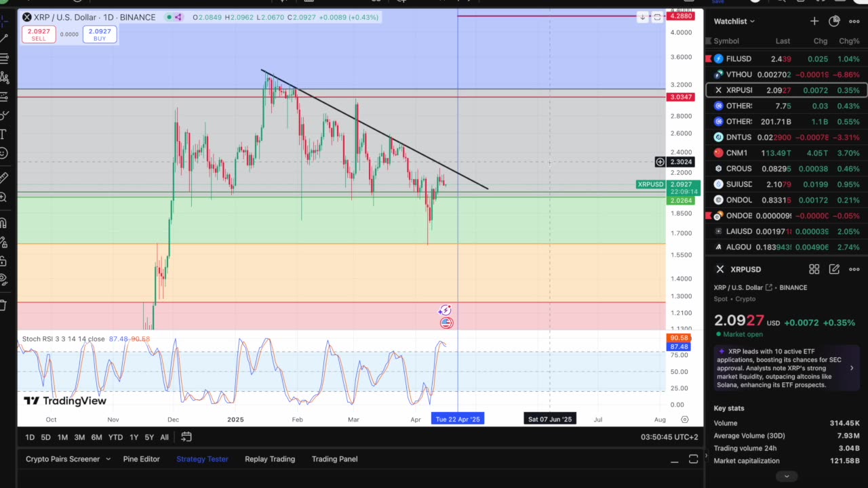
Task: Sort watchlist by Symbol column
Action: 726,41
